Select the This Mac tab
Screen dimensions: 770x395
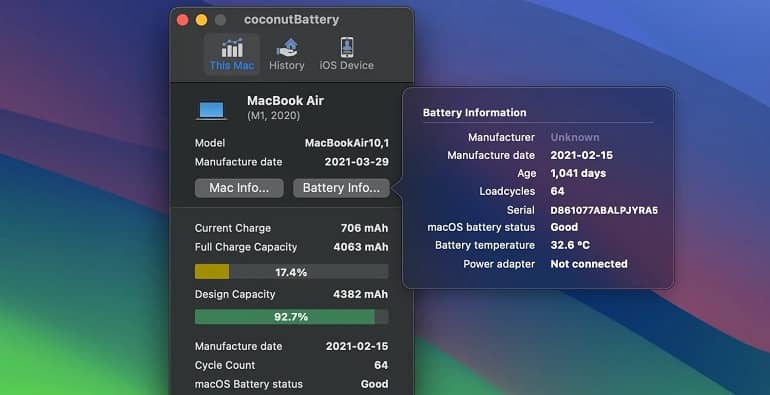click(232, 54)
